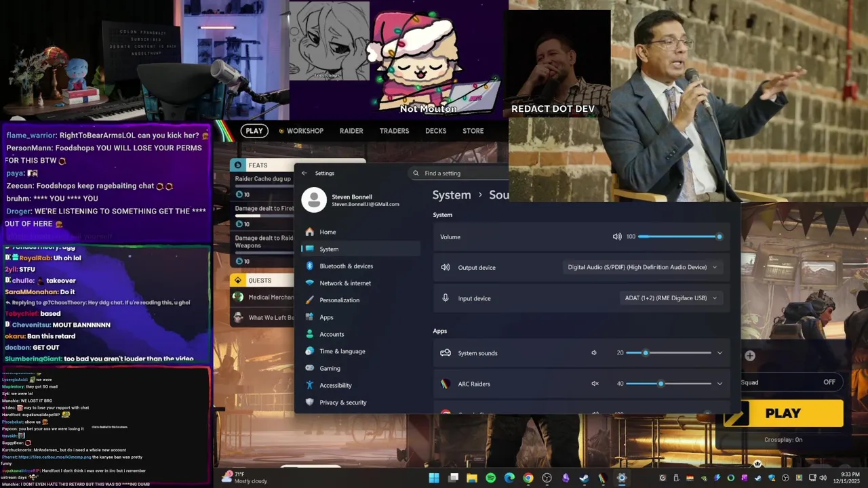Screen dimensions: 868x488
Task: Switch to ARC Raiders taskbar icon
Action: (x=602, y=478)
